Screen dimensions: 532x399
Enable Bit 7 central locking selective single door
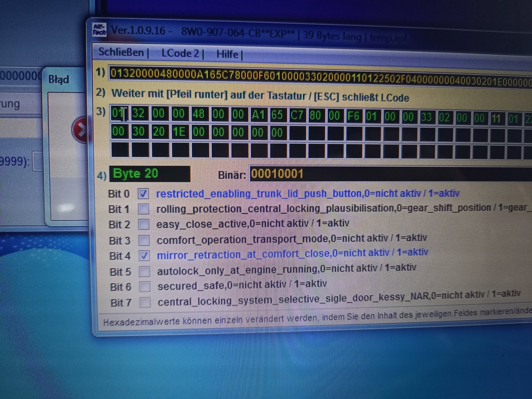145,302
